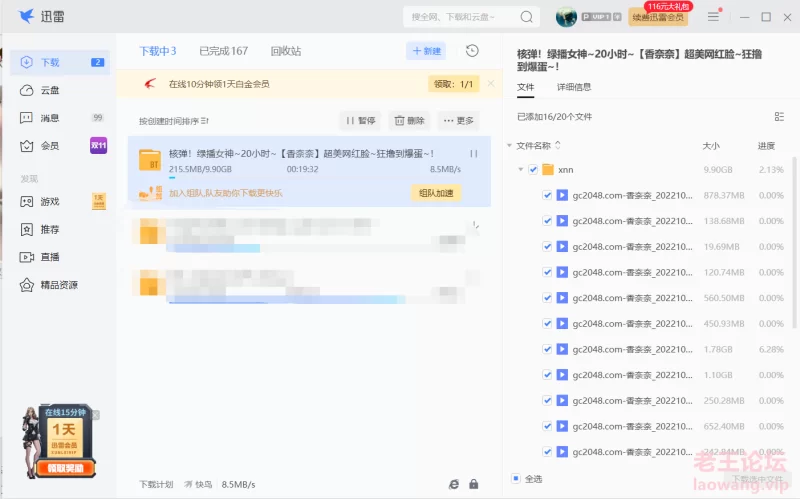This screenshot has width=800, height=499.
Task: Open the 下载 section in sidebar
Action: 60,62
